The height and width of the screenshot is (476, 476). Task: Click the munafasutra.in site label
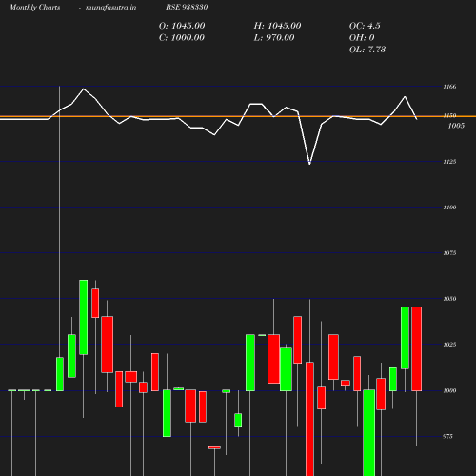(110, 8)
